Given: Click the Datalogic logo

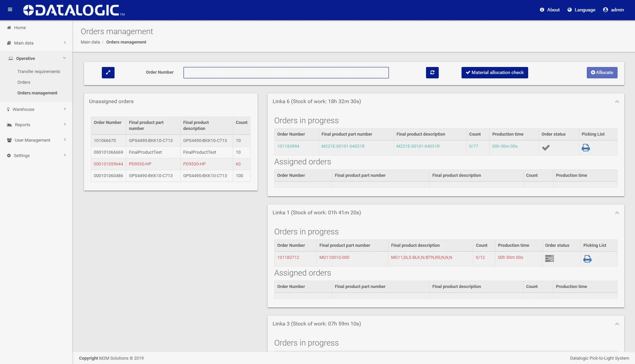Looking at the screenshot, I should (x=74, y=10).
